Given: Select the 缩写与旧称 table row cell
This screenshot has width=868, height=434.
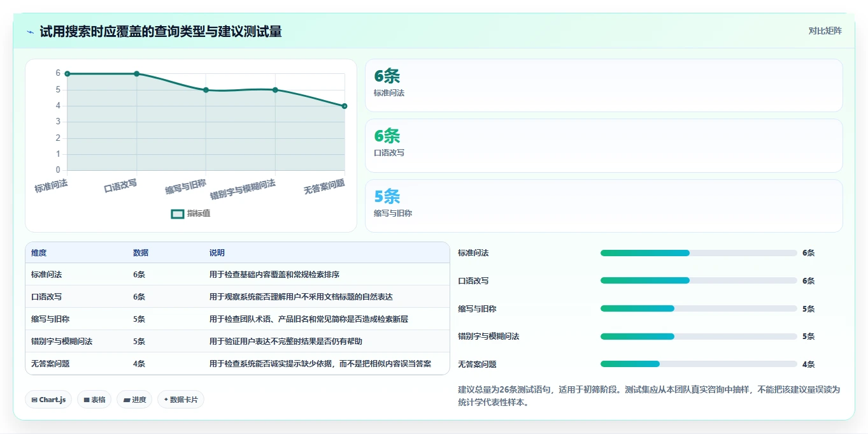Looking at the screenshot, I should (50, 319).
